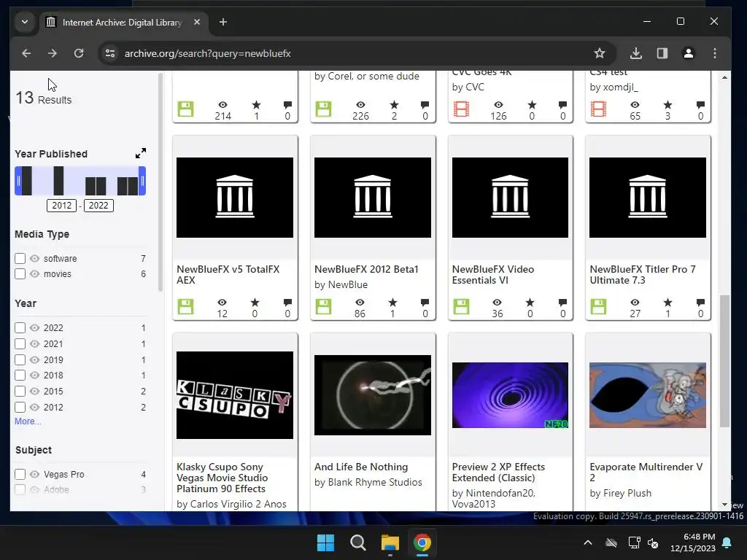
Task: Open taskbar Search
Action: pos(357,542)
